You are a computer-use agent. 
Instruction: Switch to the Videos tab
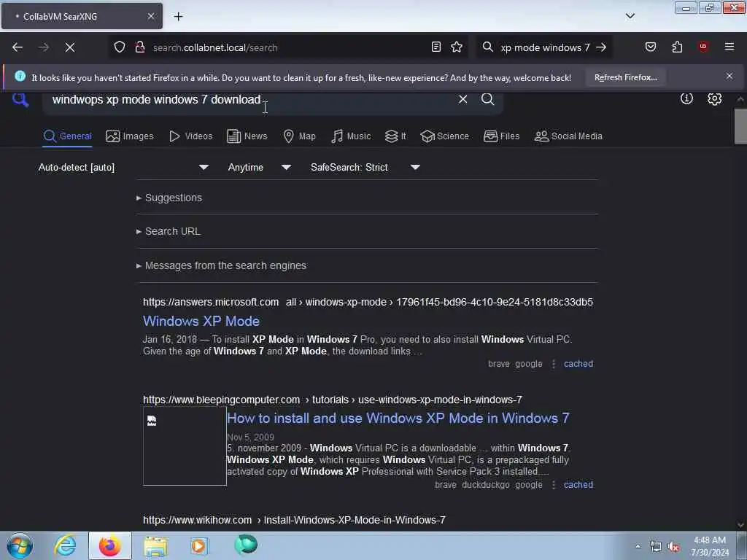coord(190,136)
